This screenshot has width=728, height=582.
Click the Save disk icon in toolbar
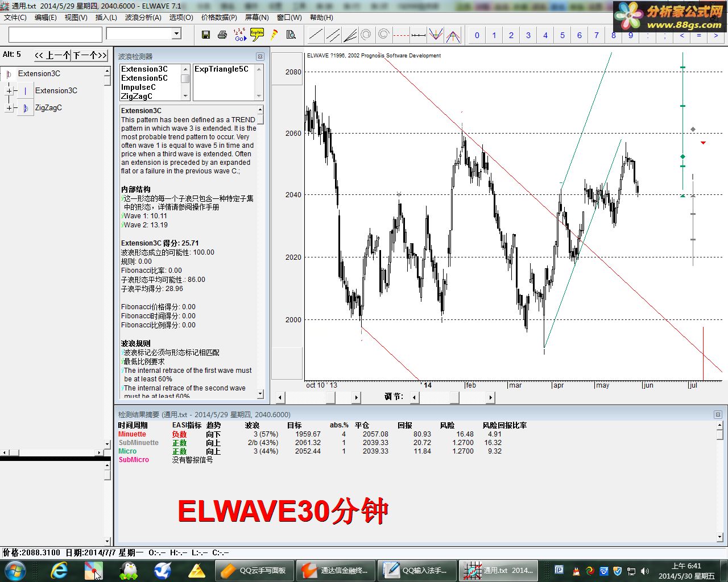click(x=206, y=35)
